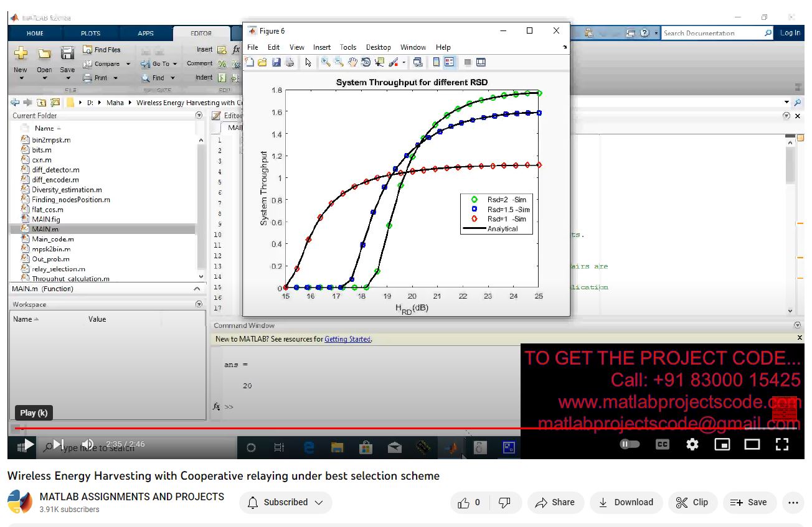Switch video to theater mode
Viewport: 812px width, 527px height.
coord(752,444)
